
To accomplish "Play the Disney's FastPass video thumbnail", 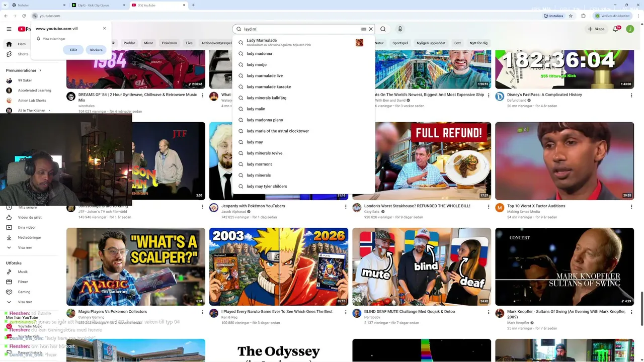I will 565,69.
